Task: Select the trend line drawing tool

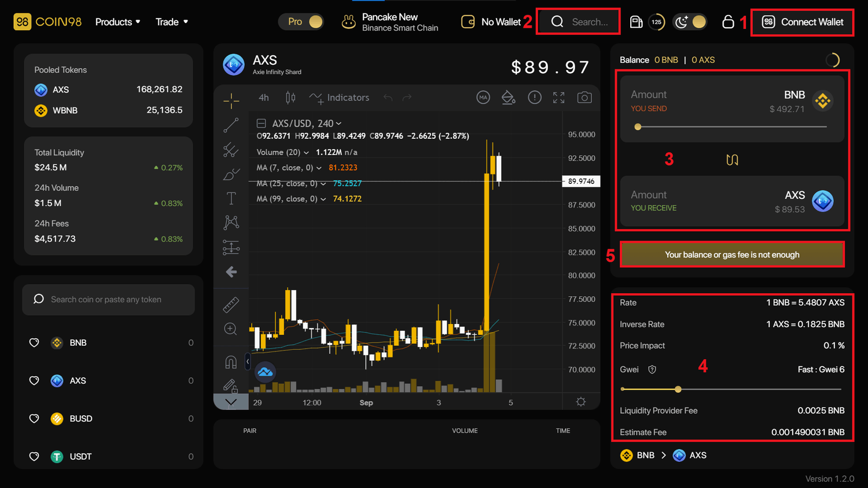Action: click(x=231, y=125)
